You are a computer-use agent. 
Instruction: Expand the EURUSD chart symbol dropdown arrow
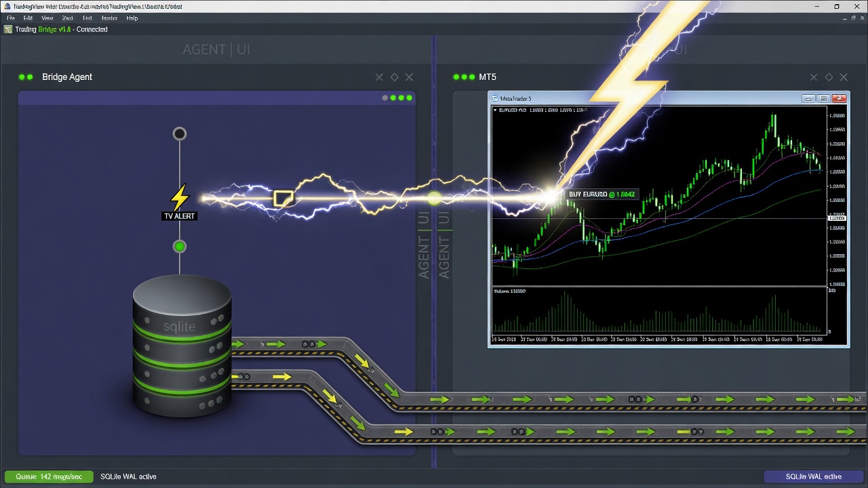click(495, 110)
